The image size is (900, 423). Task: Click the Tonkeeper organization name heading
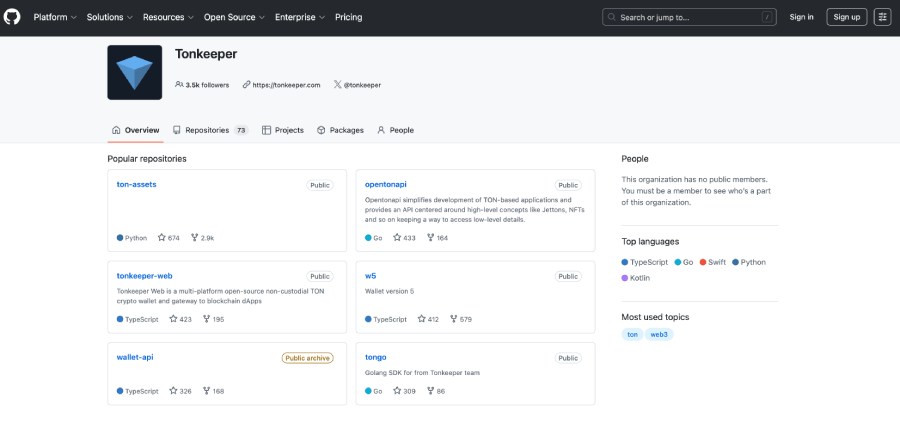coord(206,54)
